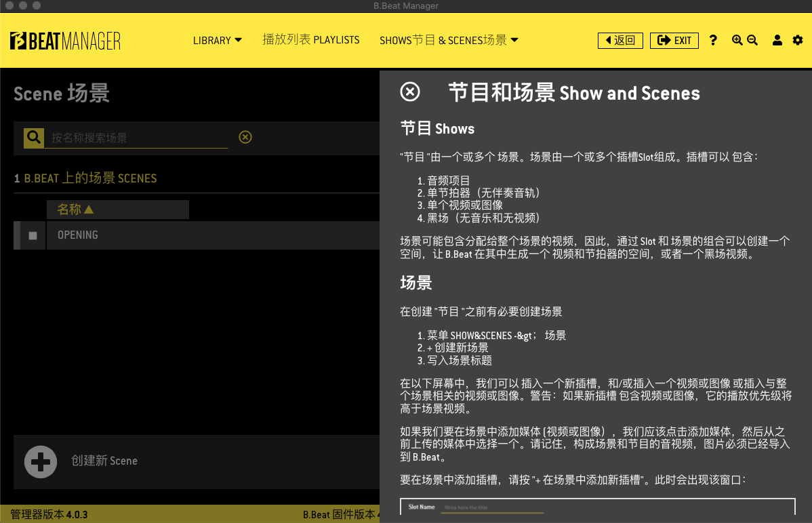This screenshot has height=523, width=812.
Task: Close the 节目和场景 help panel
Action: click(x=410, y=92)
